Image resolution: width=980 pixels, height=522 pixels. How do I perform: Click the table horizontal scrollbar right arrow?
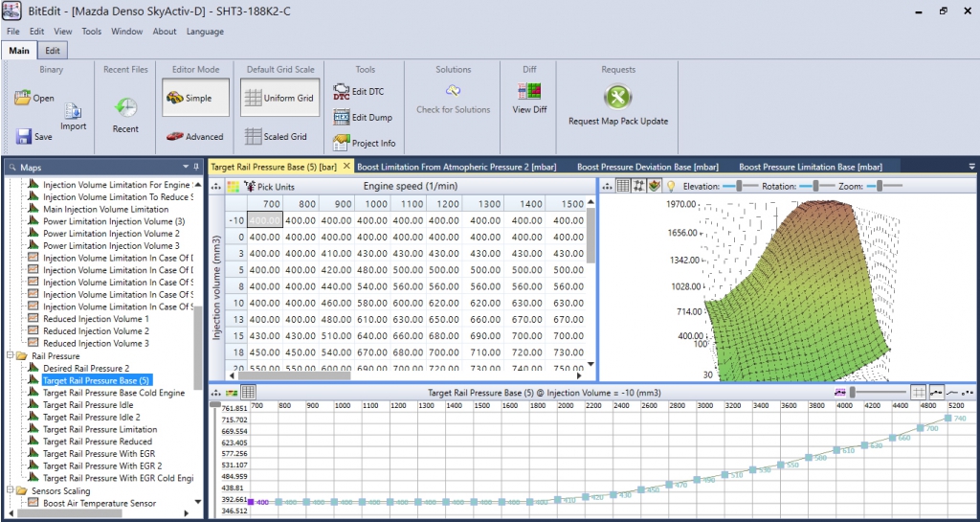(x=579, y=375)
